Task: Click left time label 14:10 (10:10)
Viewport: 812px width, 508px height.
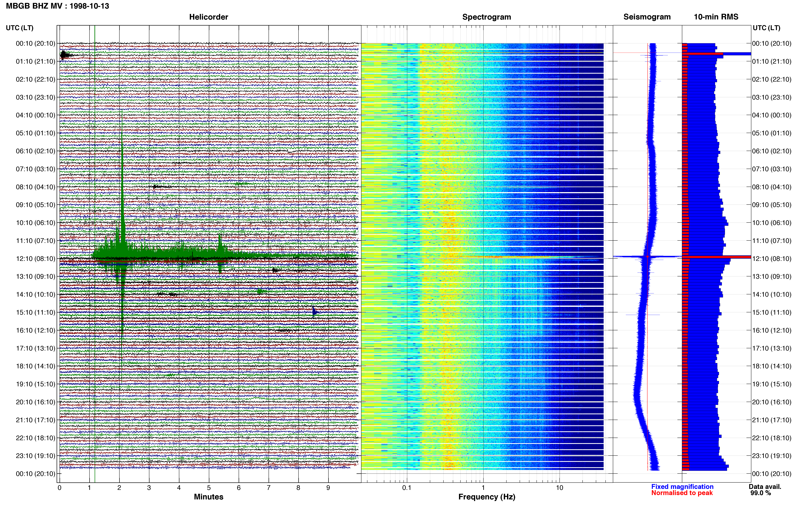Action: (x=35, y=294)
